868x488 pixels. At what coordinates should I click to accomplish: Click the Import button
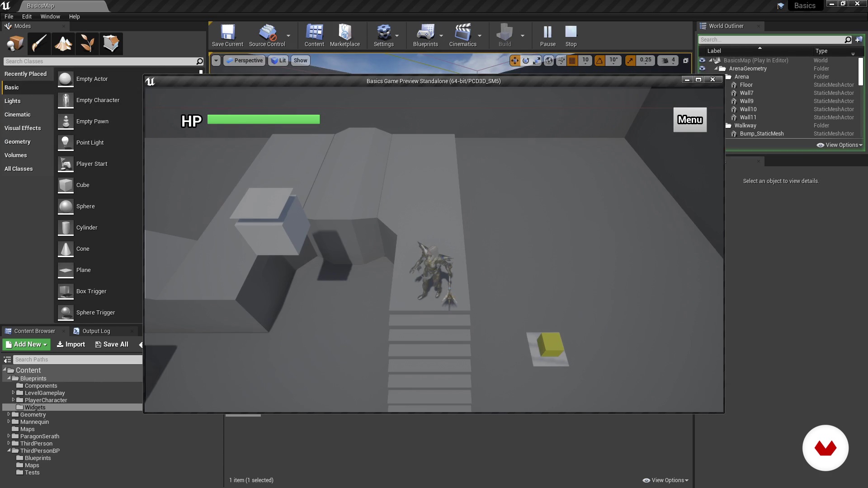point(71,344)
